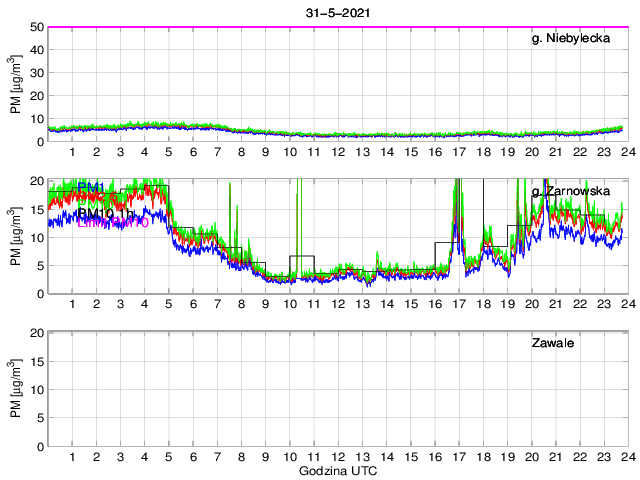Click the blue PM1 legend entry

coord(91,187)
